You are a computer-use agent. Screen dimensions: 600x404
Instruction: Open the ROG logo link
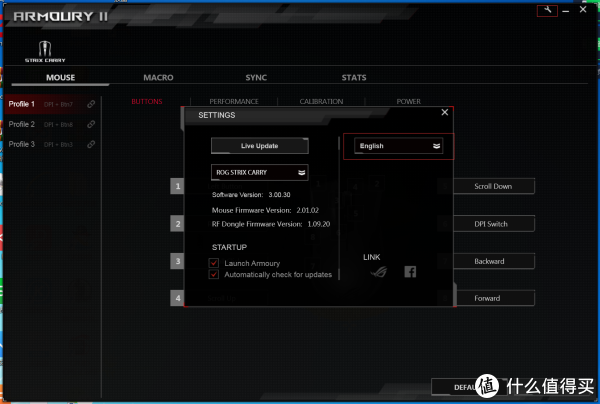pos(378,272)
